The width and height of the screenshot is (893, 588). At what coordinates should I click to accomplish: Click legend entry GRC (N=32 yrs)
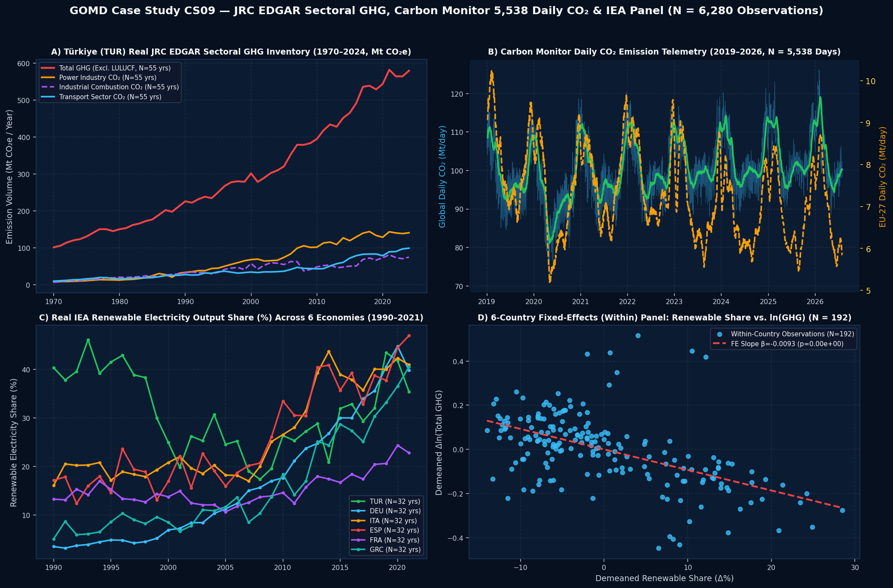click(395, 550)
